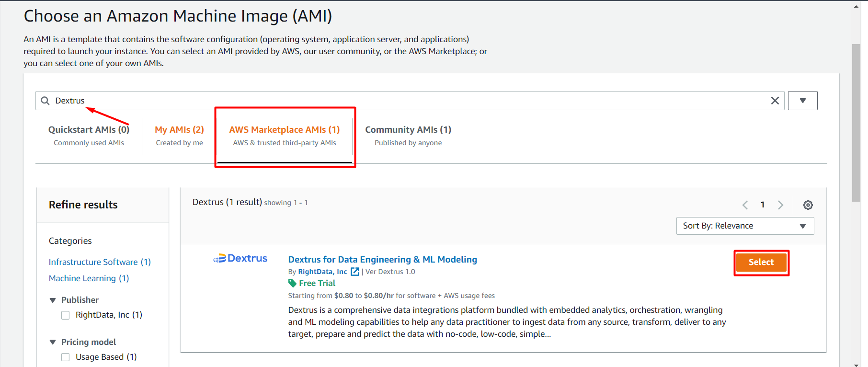Click the 'Refine results' heading

pyautogui.click(x=83, y=205)
